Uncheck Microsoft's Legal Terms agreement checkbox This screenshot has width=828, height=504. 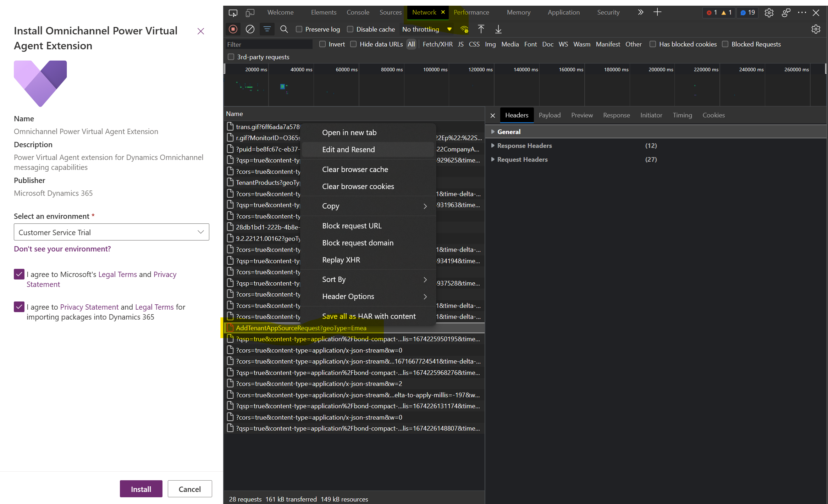(x=19, y=274)
